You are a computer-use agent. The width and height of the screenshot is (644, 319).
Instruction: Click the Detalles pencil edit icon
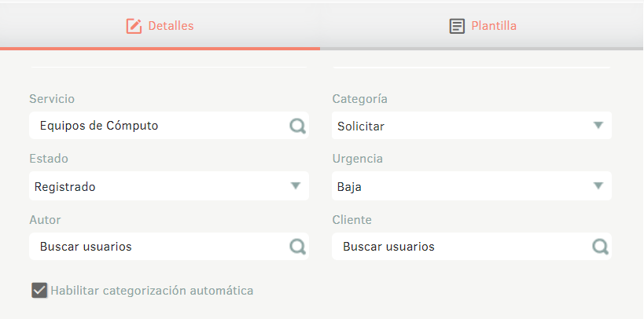134,26
